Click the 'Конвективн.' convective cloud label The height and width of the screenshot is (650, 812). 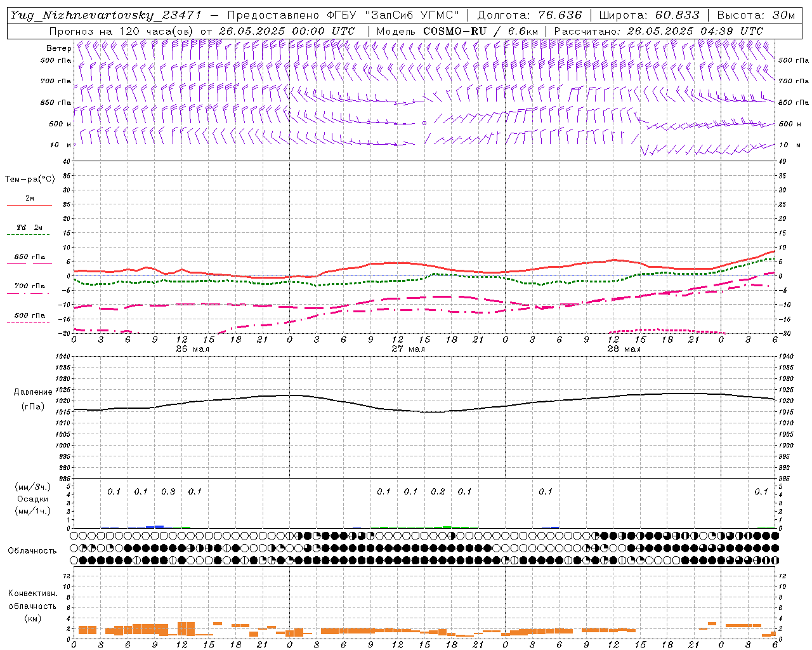coord(33,594)
